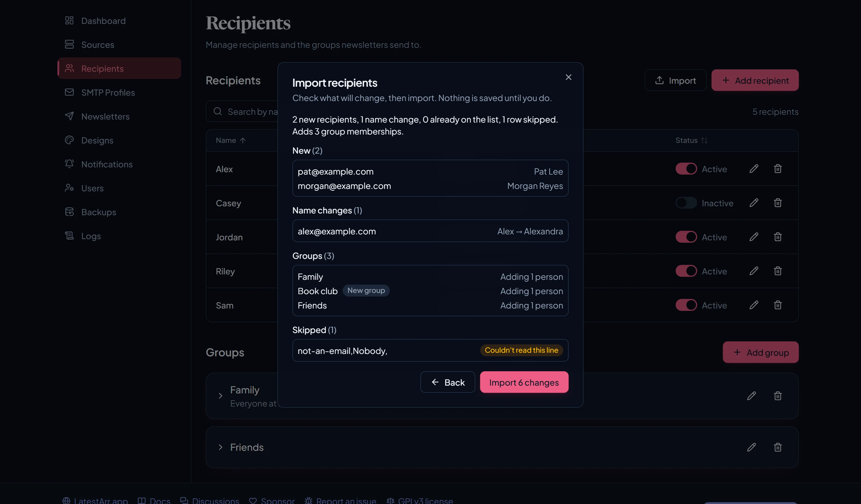Viewport: 861px width, 504px height.
Task: Go to Recipients sidebar item
Action: tap(119, 68)
